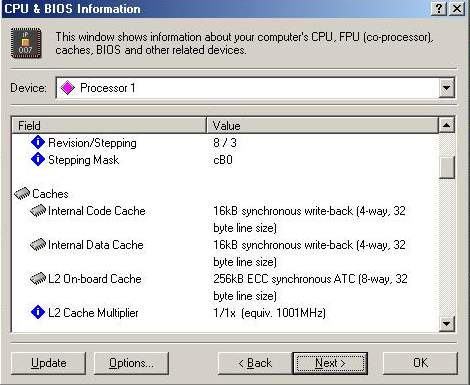
Task: Click info icon beside L2 Cache Multiplier
Action: [x=38, y=312]
